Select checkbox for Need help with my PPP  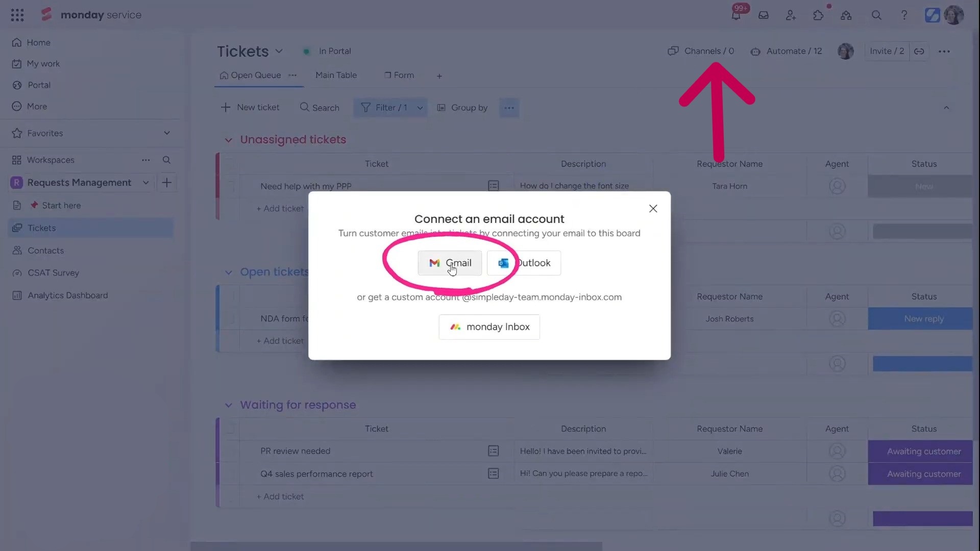(x=230, y=186)
